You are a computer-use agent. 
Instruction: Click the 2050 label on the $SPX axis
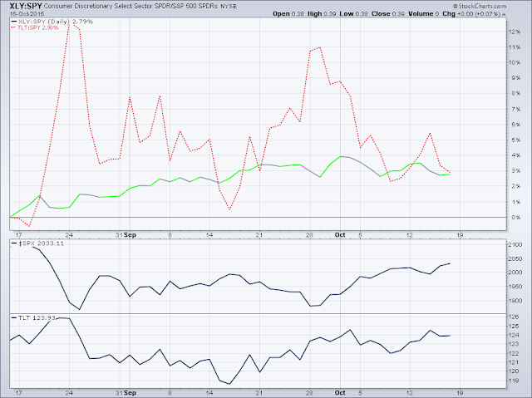tap(515, 259)
